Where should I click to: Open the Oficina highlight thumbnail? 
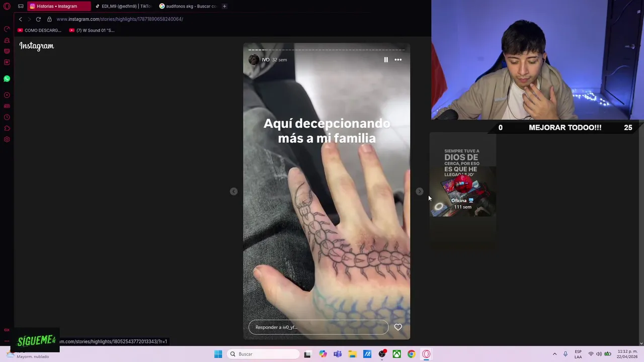coord(463,175)
